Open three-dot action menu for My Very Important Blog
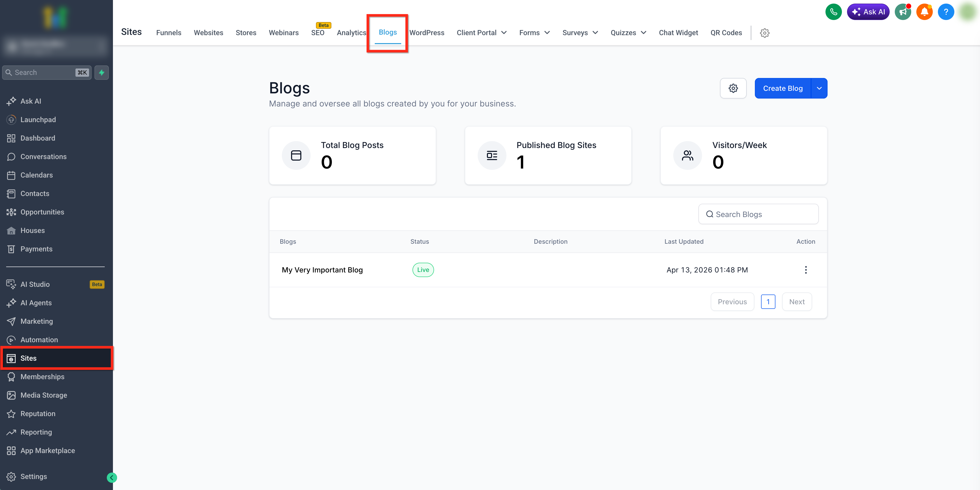The height and width of the screenshot is (490, 980). [805, 270]
